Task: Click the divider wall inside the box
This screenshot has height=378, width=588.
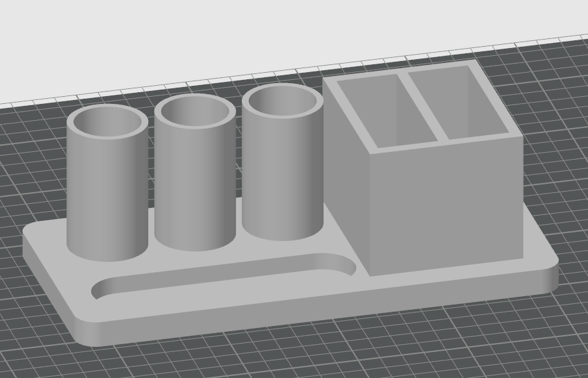Action: (x=423, y=107)
